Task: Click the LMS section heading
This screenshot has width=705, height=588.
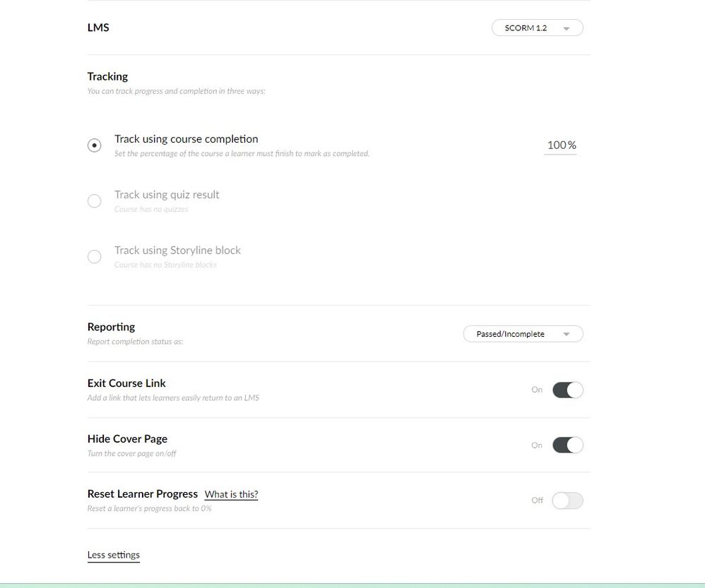Action: pos(98,28)
